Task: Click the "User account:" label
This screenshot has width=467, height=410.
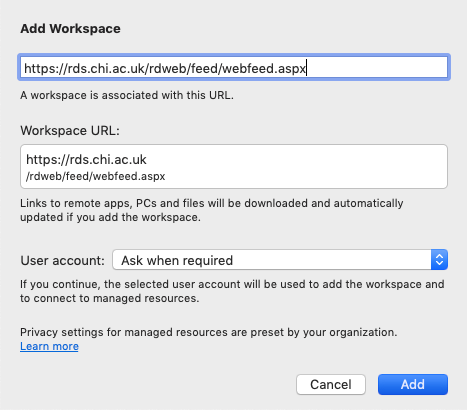Action: [63, 260]
